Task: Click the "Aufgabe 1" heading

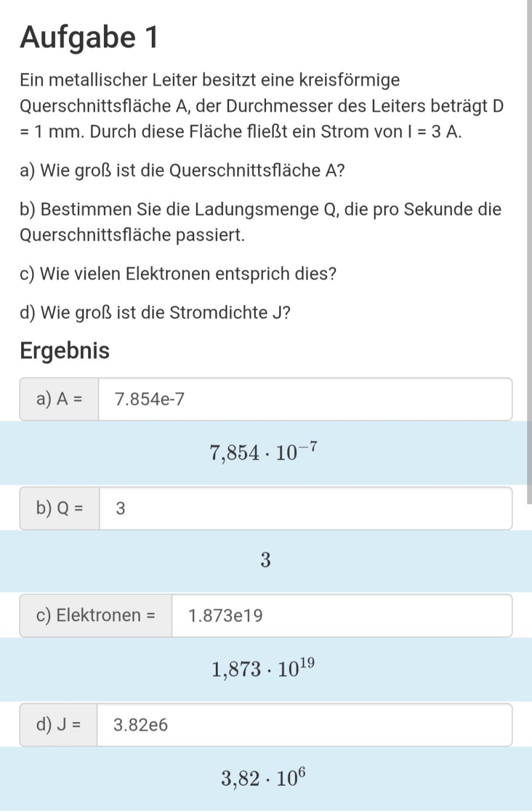Action: 89,37
